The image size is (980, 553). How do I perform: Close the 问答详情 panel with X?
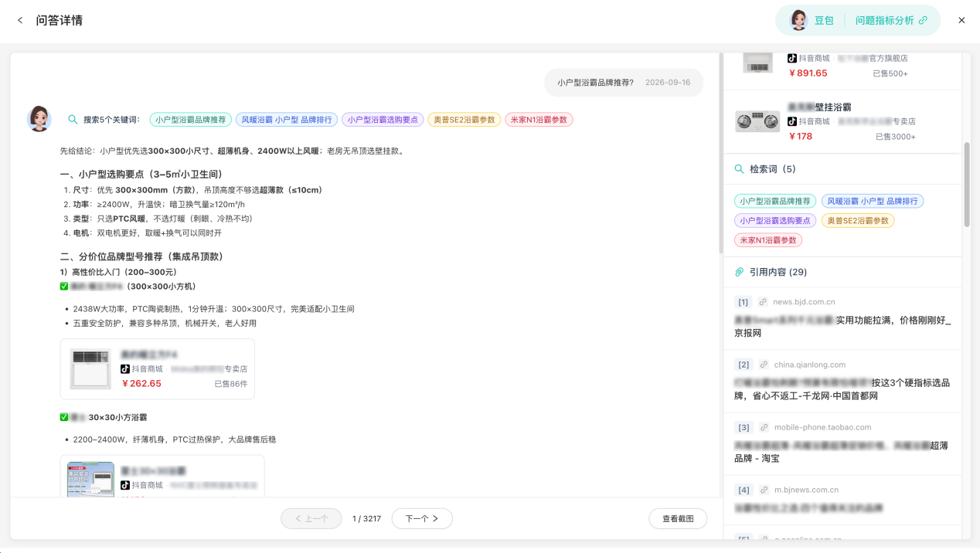(x=961, y=20)
